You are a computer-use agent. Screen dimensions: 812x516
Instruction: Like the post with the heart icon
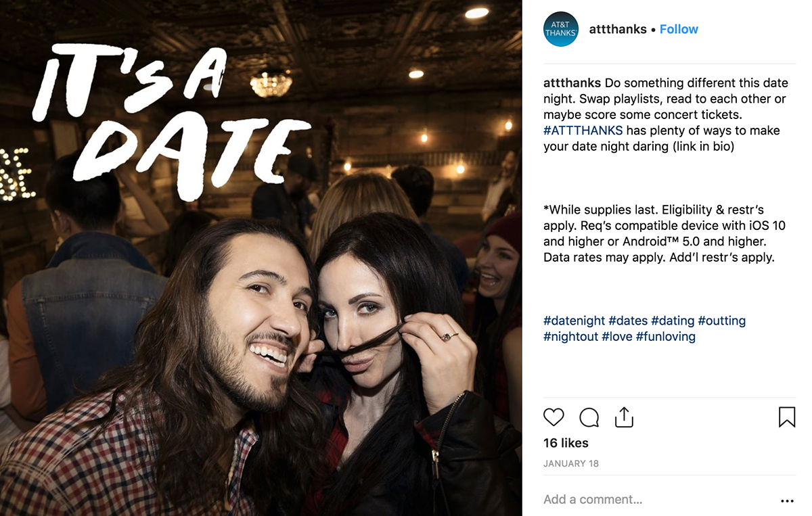point(554,417)
